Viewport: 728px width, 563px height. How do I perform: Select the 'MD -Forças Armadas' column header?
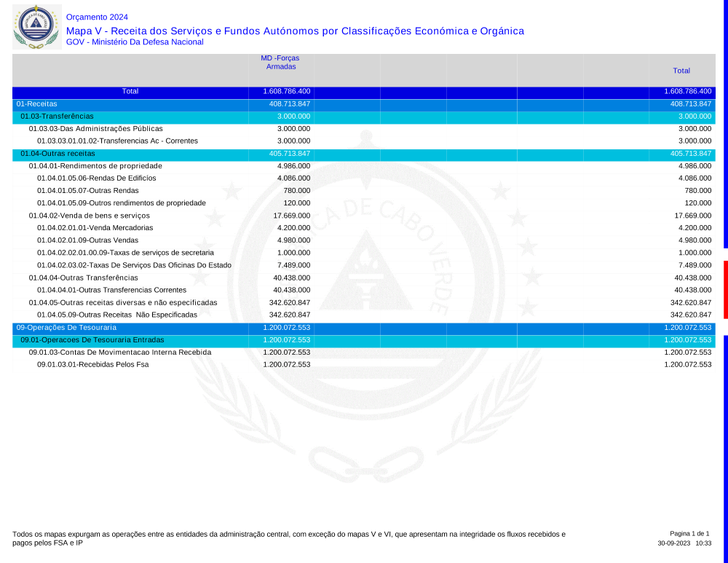point(280,62)
